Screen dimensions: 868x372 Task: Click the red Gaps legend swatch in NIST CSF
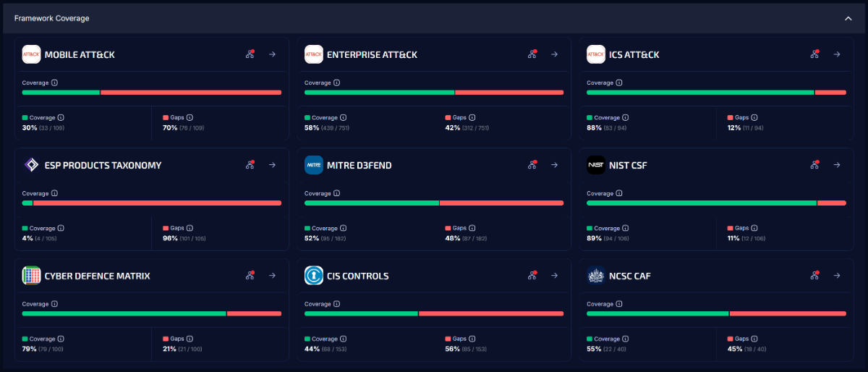730,228
